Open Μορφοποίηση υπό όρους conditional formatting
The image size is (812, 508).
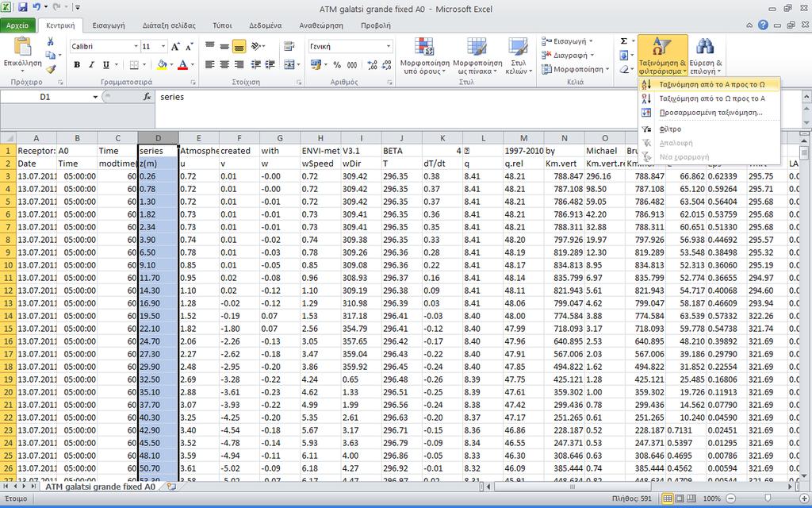424,56
